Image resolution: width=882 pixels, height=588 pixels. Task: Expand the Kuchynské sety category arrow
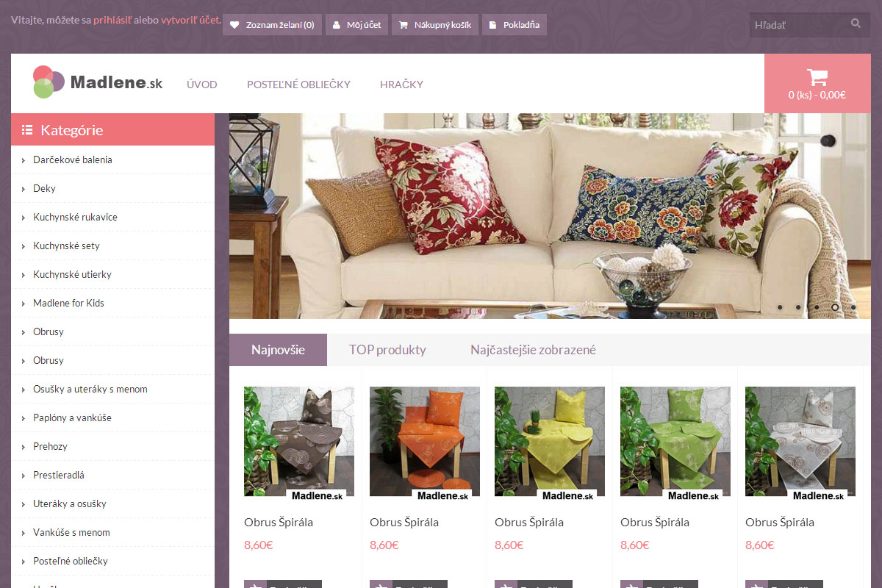[24, 246]
